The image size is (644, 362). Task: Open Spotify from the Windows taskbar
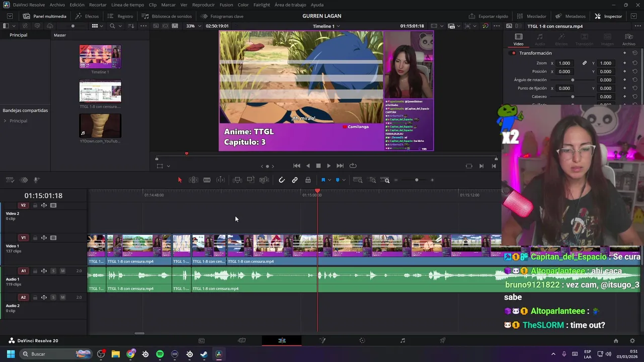160,354
